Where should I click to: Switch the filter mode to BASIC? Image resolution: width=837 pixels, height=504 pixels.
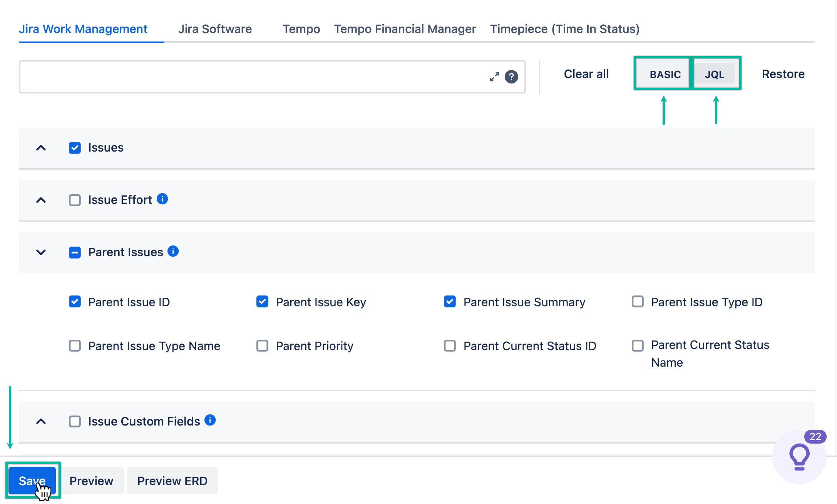click(x=665, y=74)
